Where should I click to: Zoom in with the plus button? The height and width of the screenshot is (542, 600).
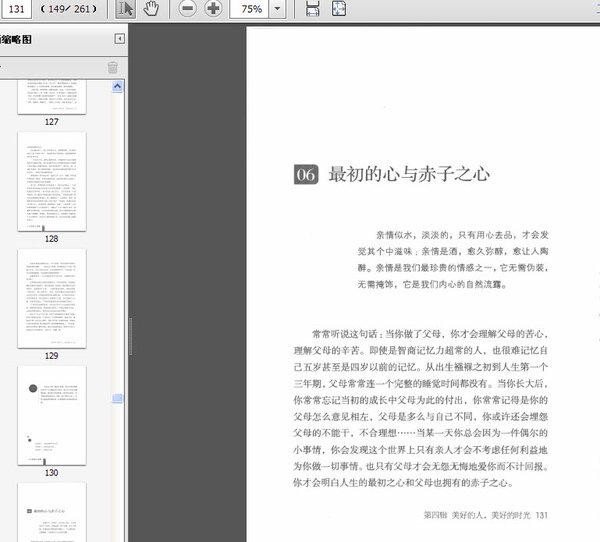[x=213, y=8]
